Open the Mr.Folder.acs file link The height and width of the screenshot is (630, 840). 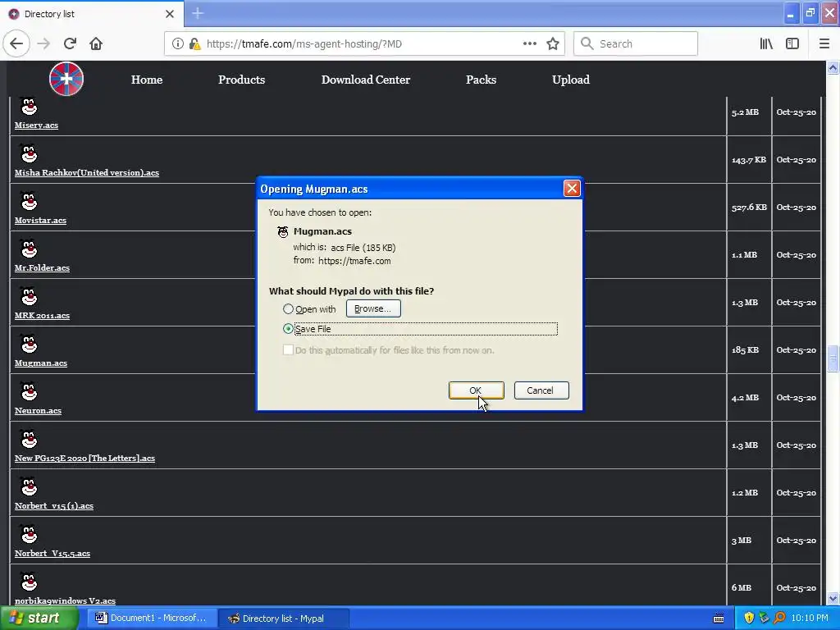[x=43, y=268]
